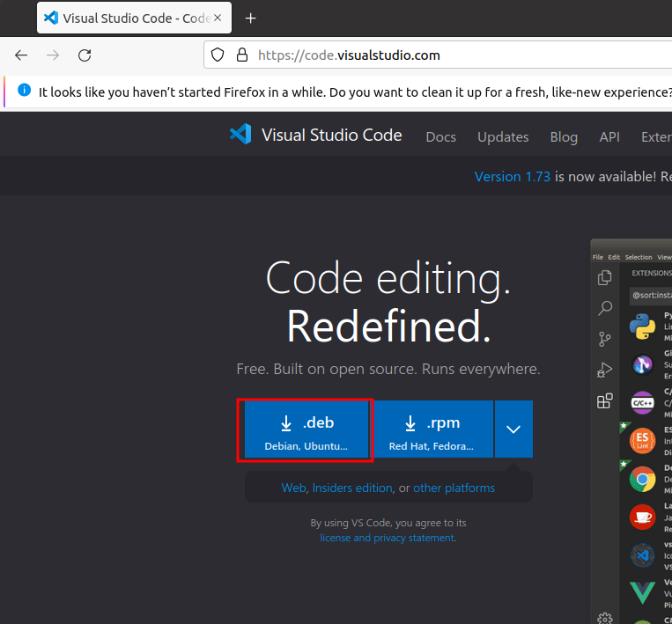672x624 pixels.
Task: Click the ESLint extension icon
Action: 642,440
